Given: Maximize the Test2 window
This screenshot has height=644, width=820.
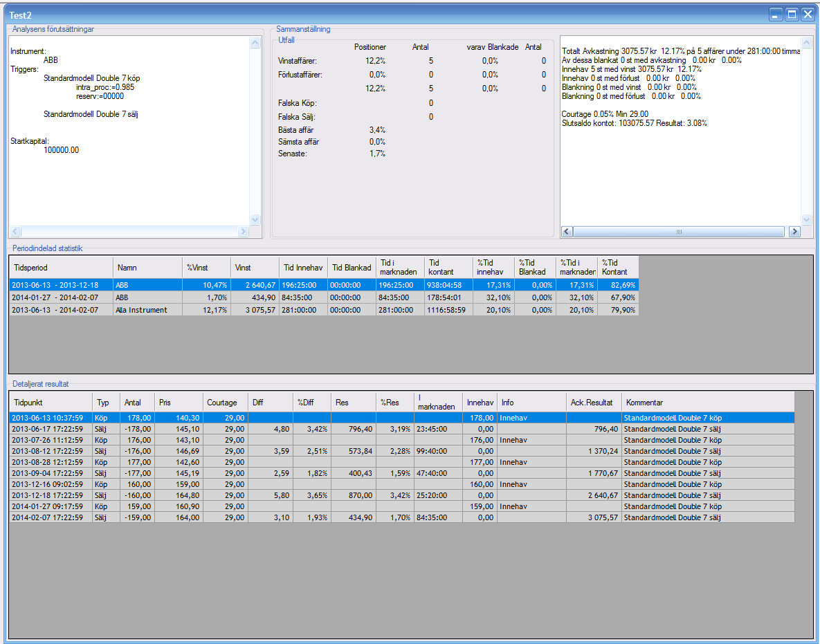Looking at the screenshot, I should tap(792, 14).
